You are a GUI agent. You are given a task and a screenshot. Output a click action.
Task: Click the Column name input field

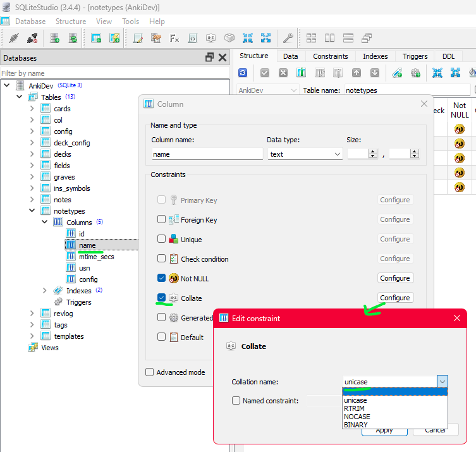tap(207, 154)
